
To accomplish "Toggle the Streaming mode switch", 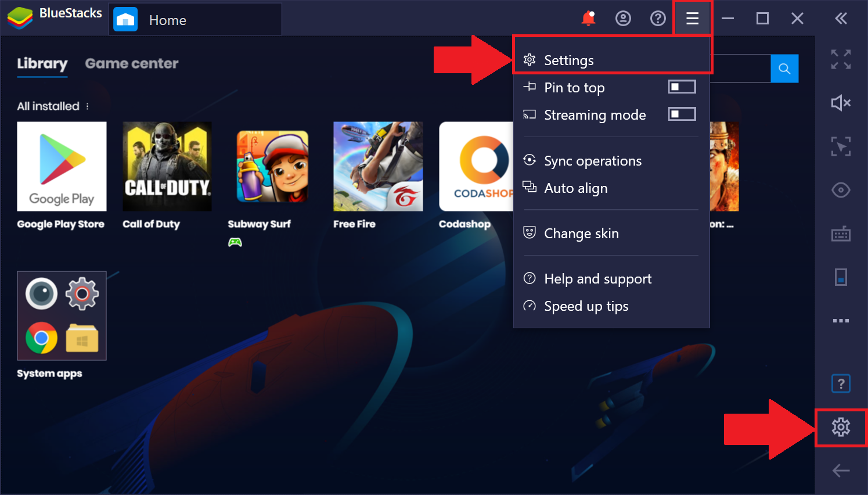I will pos(682,114).
